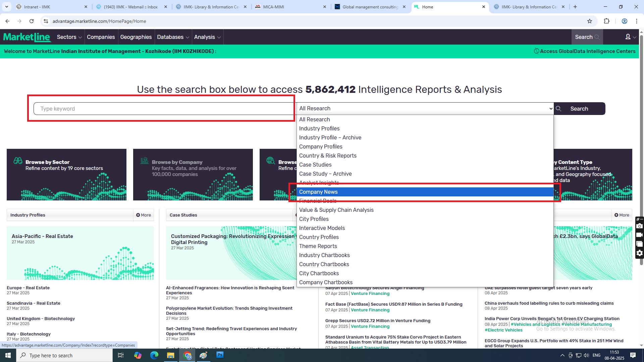
Task: Expand the Databases navigation dropdown
Action: [173, 37]
